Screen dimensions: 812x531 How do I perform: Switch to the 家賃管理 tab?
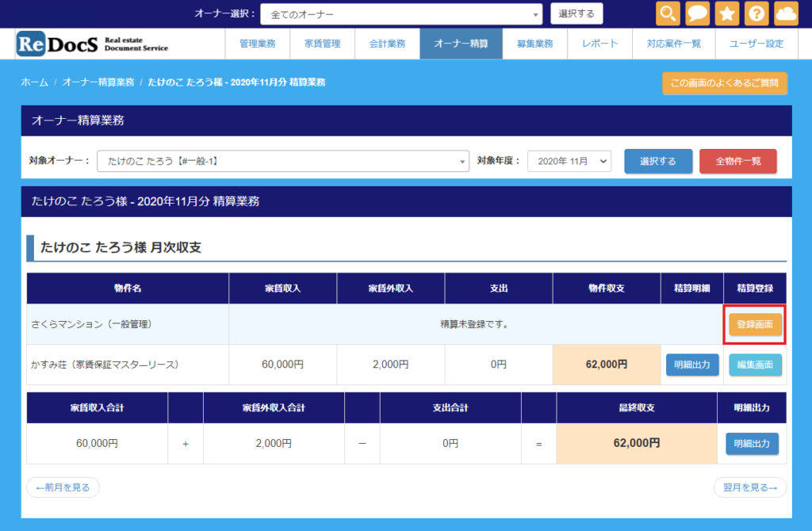(x=323, y=44)
